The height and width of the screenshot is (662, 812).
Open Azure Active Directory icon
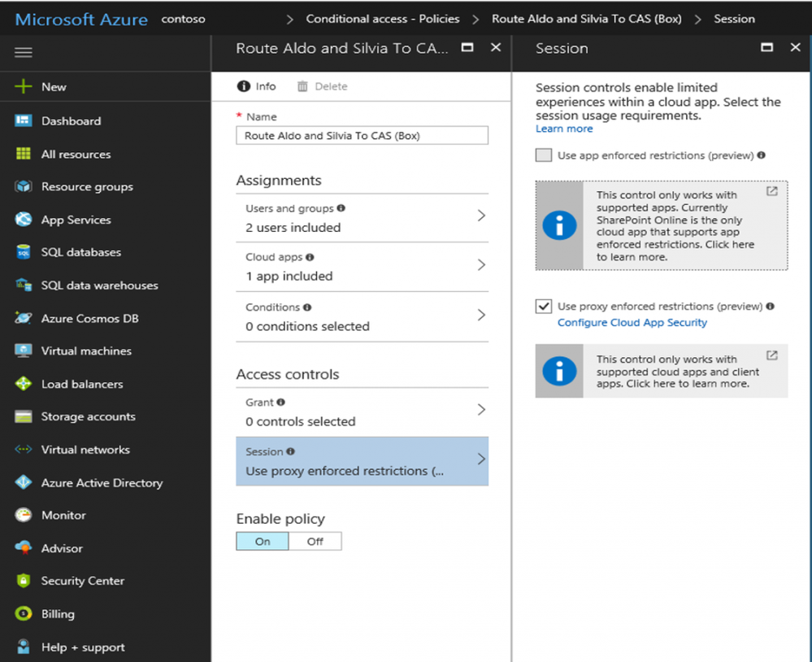[x=24, y=482]
